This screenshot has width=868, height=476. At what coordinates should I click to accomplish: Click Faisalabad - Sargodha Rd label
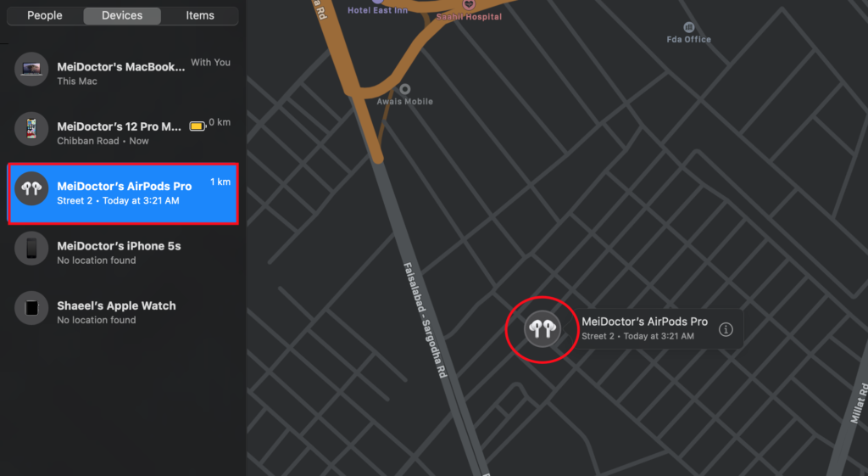pos(425,320)
